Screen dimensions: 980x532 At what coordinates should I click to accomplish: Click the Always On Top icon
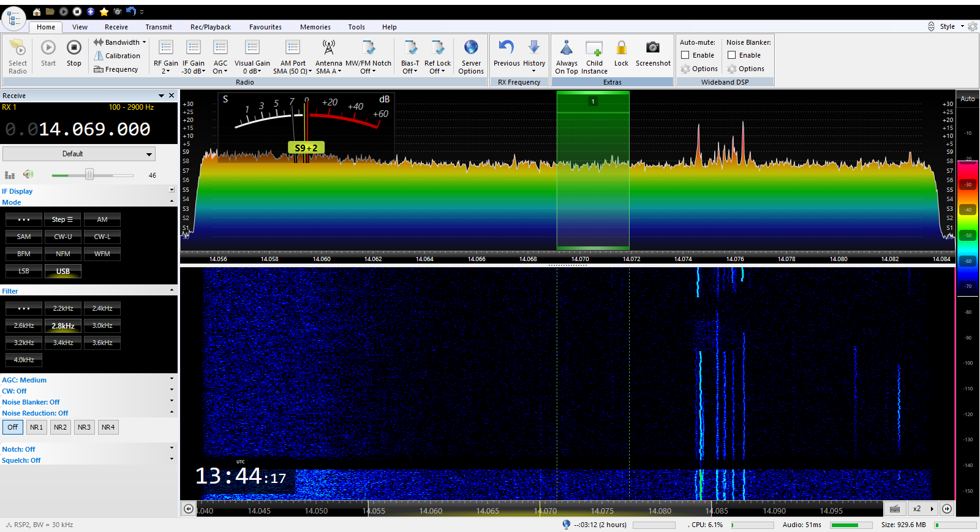click(x=567, y=48)
